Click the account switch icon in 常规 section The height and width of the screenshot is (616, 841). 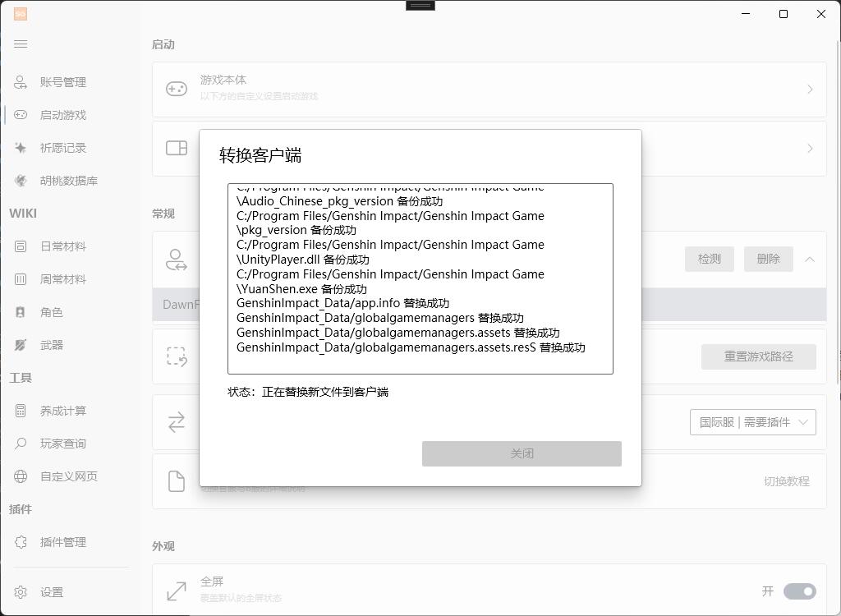point(177,260)
